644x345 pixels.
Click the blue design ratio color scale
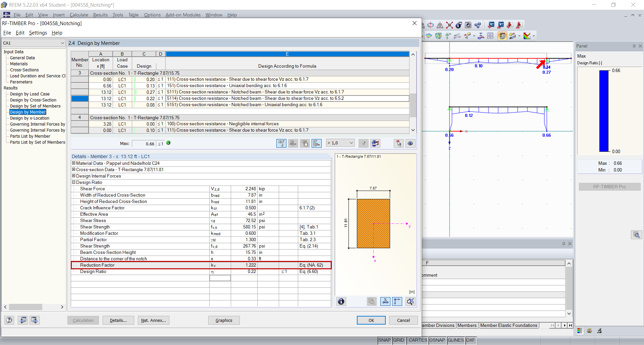[604, 111]
